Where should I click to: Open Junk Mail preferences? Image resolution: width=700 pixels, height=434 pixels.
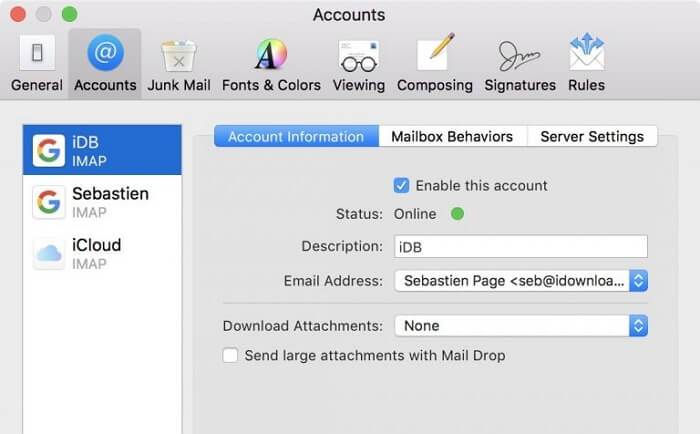tap(179, 64)
